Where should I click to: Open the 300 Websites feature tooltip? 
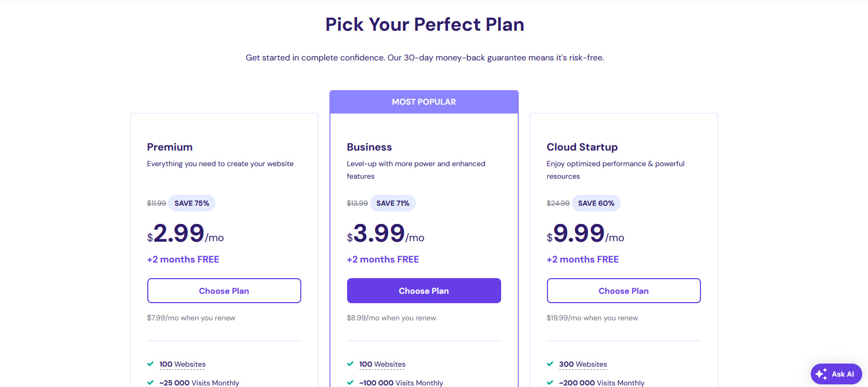(x=583, y=364)
